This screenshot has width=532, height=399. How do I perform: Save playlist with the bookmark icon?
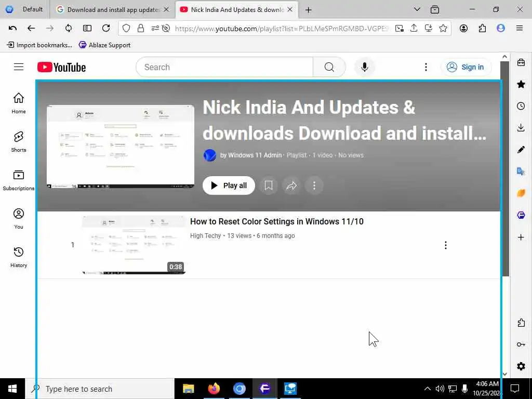pyautogui.click(x=269, y=185)
